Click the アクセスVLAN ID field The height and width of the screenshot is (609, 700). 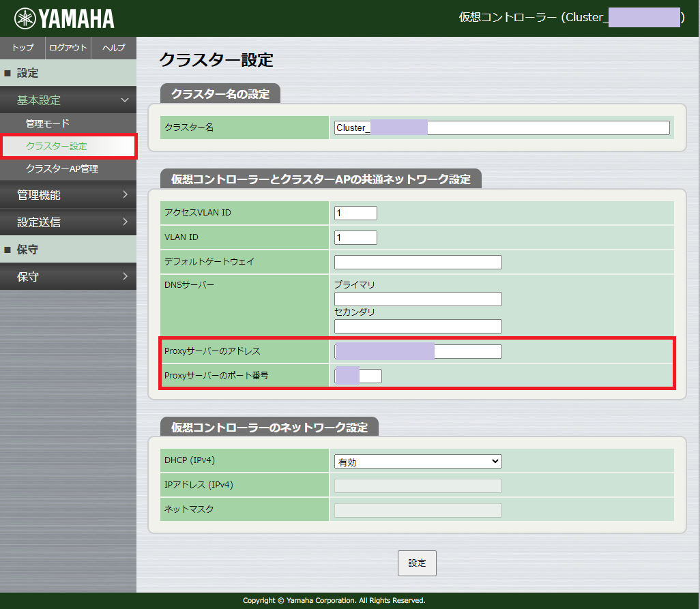click(355, 212)
